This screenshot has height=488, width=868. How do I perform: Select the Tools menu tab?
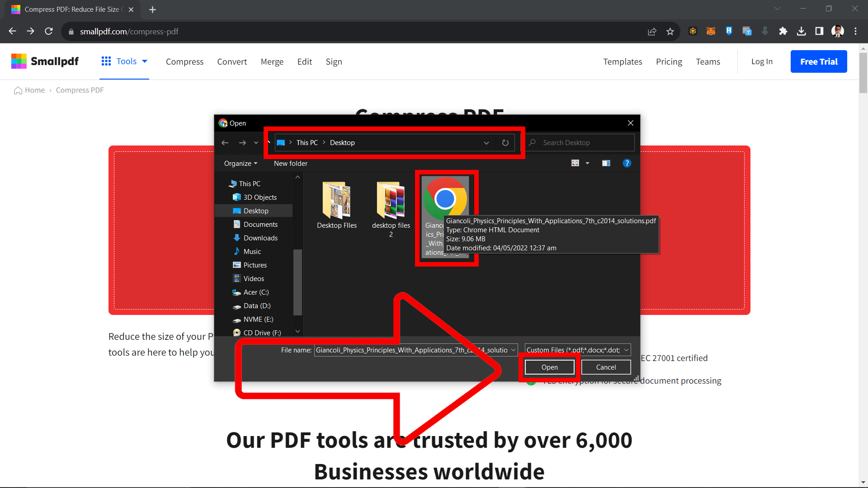(125, 61)
